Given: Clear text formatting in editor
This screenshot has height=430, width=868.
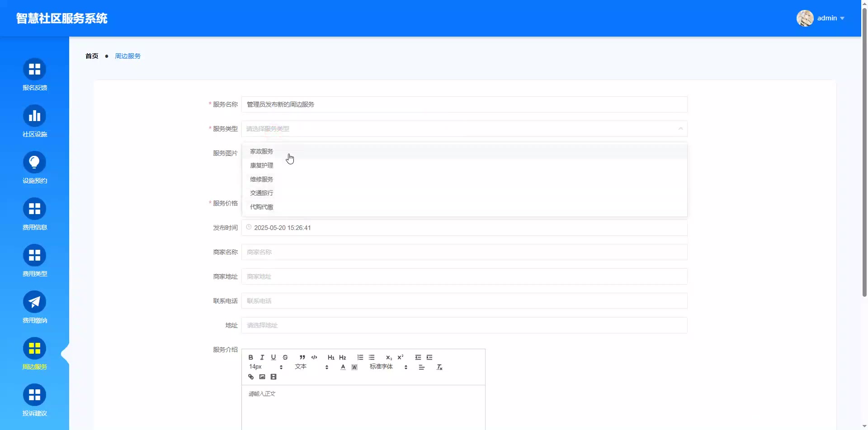Looking at the screenshot, I should (439, 367).
